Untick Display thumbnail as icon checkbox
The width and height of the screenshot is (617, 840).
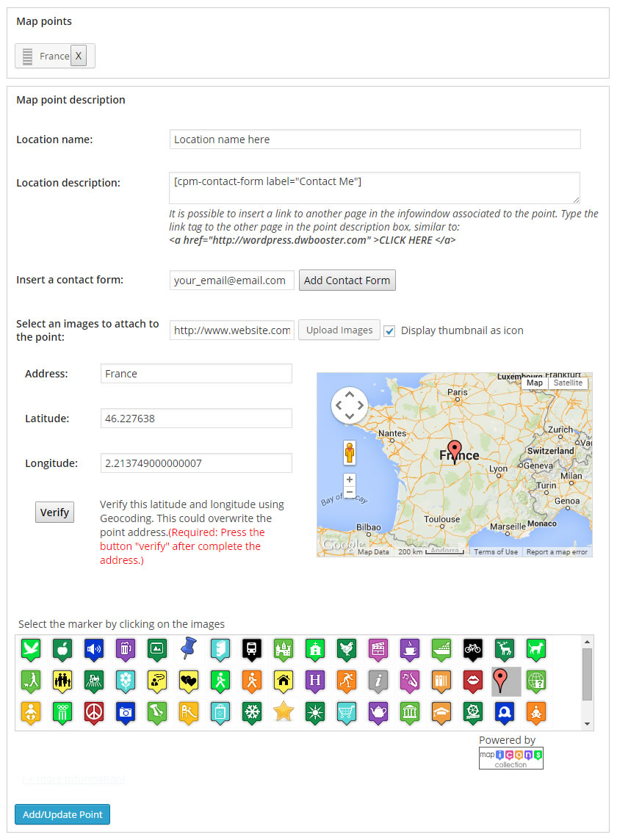(390, 330)
